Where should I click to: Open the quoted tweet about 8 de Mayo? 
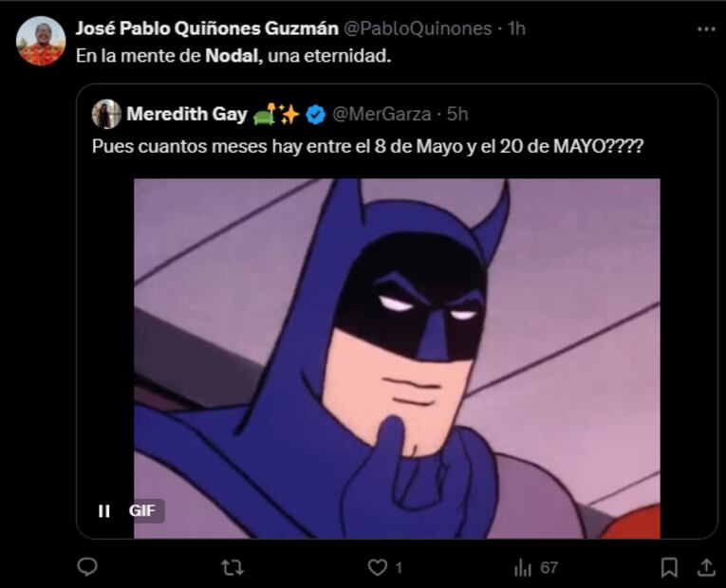coord(374,147)
